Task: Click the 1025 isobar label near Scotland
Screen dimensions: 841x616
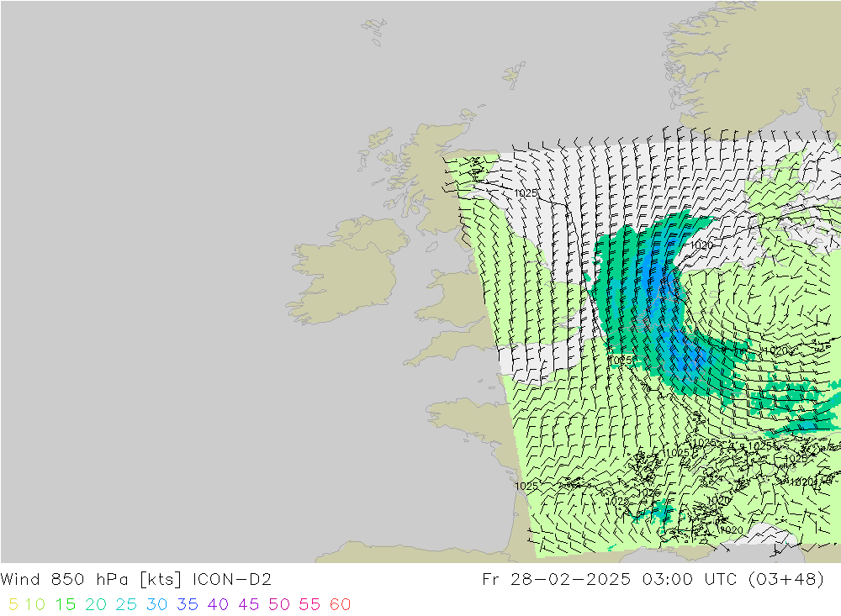Action: point(526,193)
